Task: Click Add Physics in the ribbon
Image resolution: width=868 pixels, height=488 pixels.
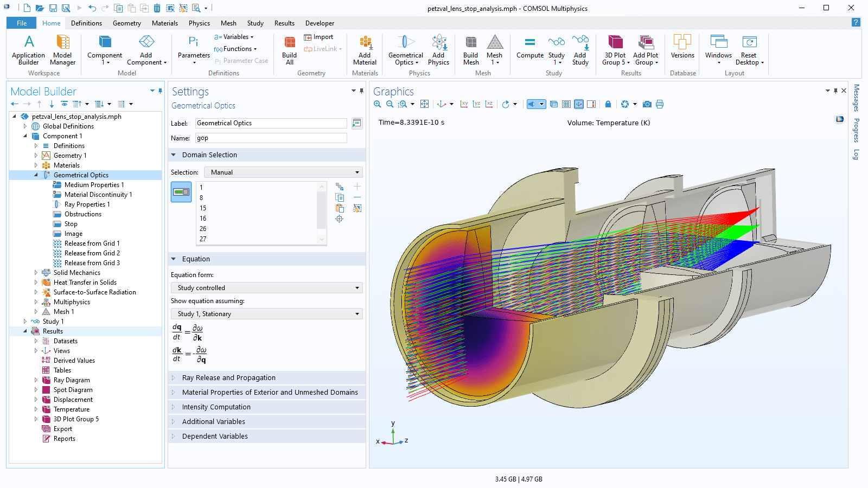Action: 438,50
